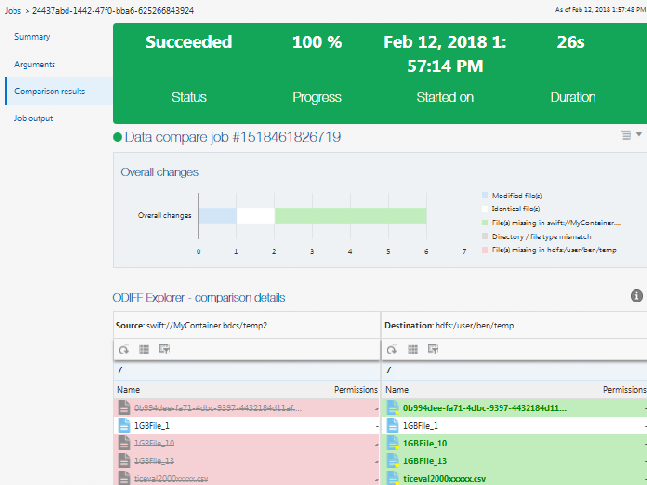
Task: Click the ODIFF Explorer info icon
Action: 637,296
